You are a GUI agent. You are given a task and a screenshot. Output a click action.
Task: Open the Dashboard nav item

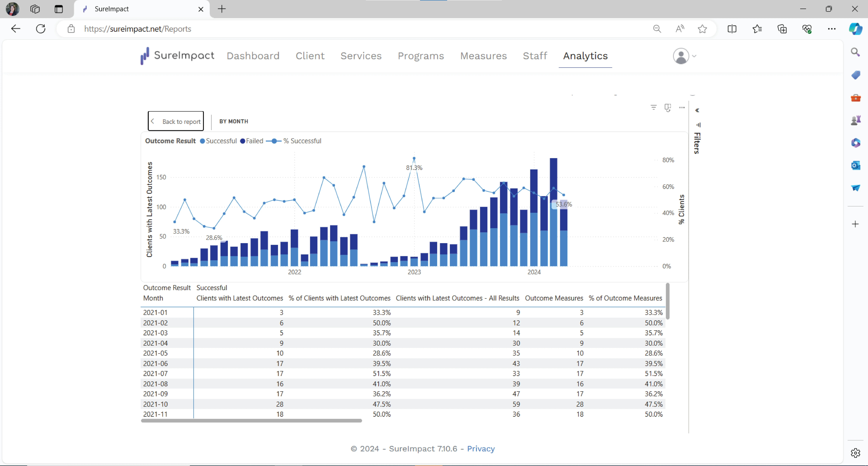click(253, 56)
